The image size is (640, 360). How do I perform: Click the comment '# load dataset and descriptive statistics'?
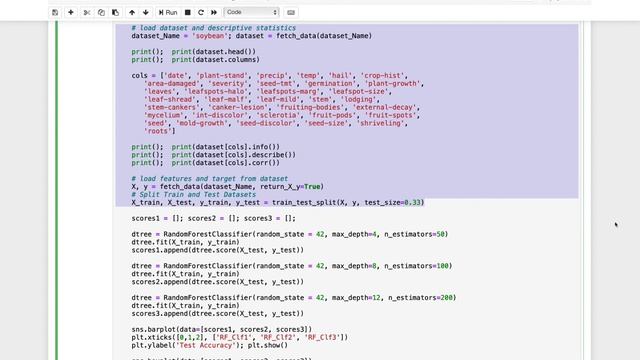[213, 28]
